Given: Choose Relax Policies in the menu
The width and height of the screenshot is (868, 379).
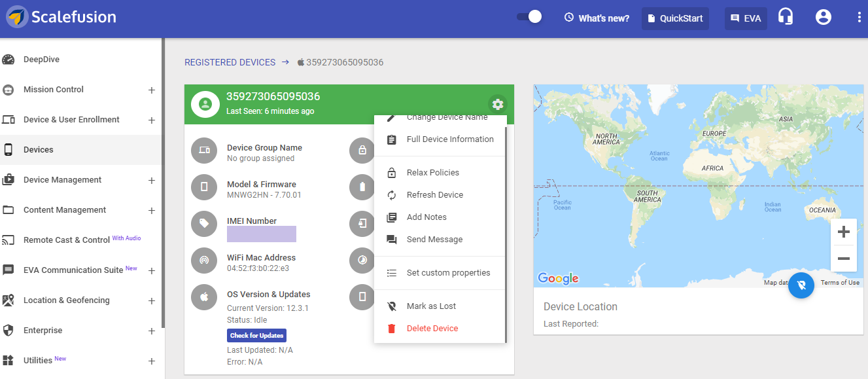Looking at the screenshot, I should [440, 173].
